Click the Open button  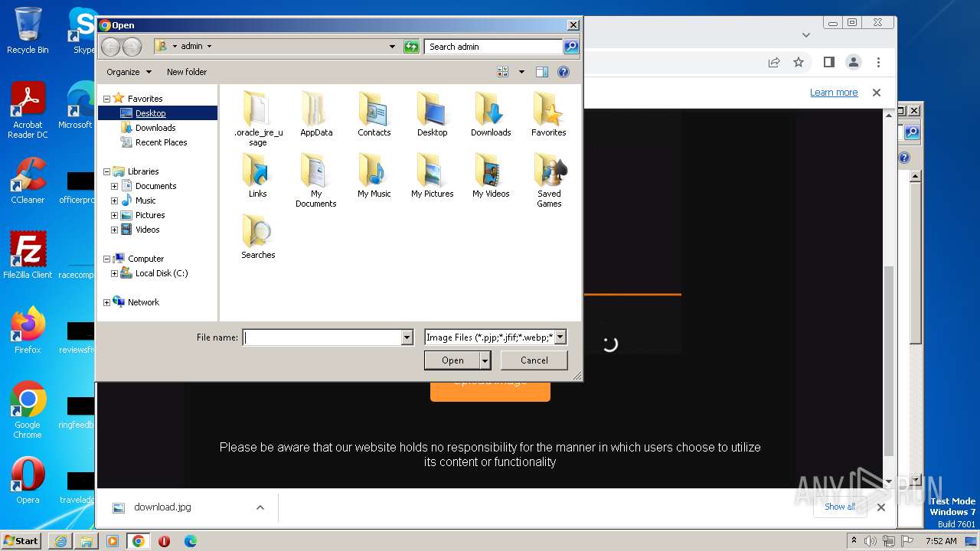(x=452, y=360)
